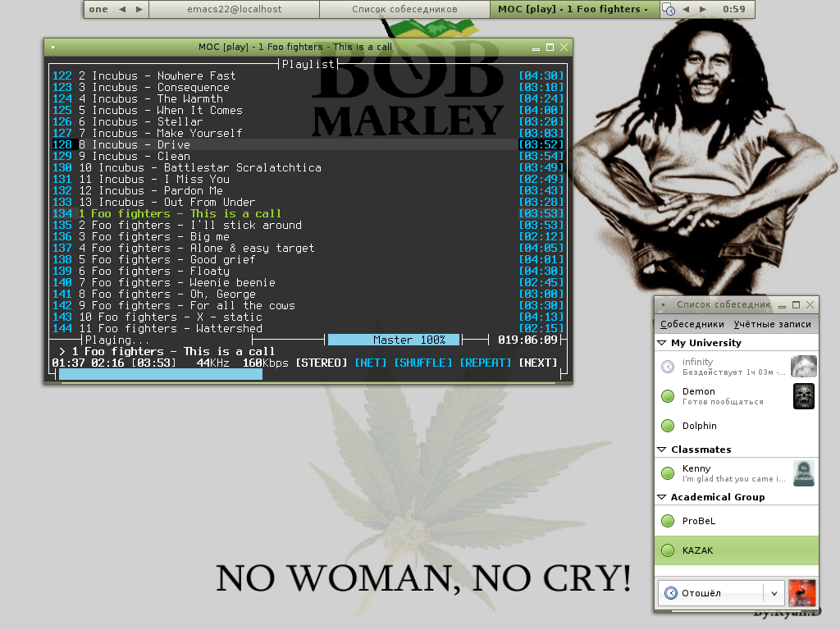Screen dimensions: 840x630
Task: Select 'Foo fighters - Floaty' track
Action: point(308,271)
